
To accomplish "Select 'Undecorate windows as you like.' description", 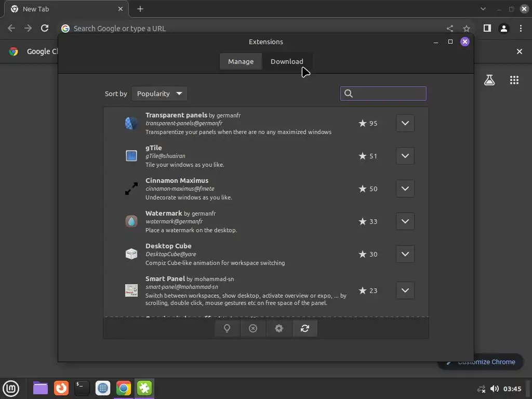I will 189,197.
